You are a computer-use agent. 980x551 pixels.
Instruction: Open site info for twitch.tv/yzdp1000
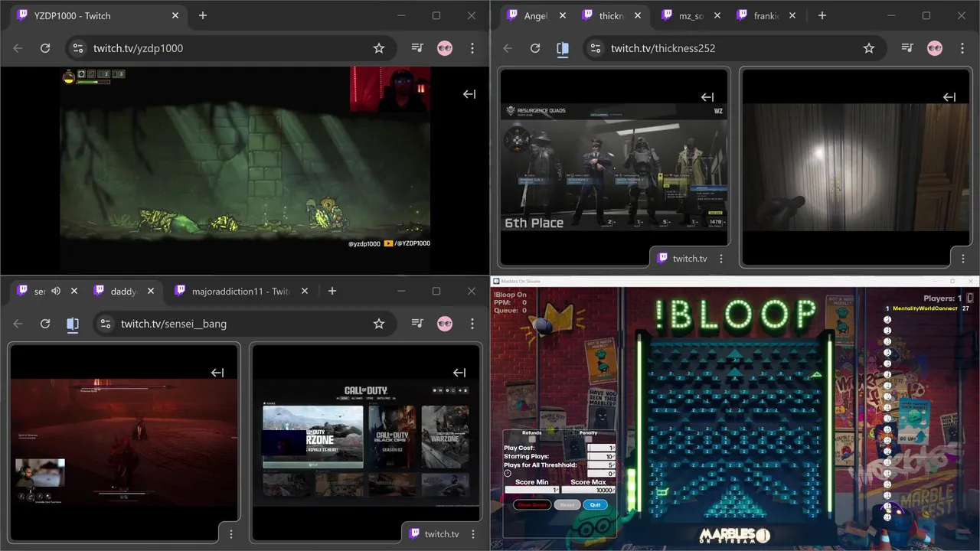click(77, 48)
